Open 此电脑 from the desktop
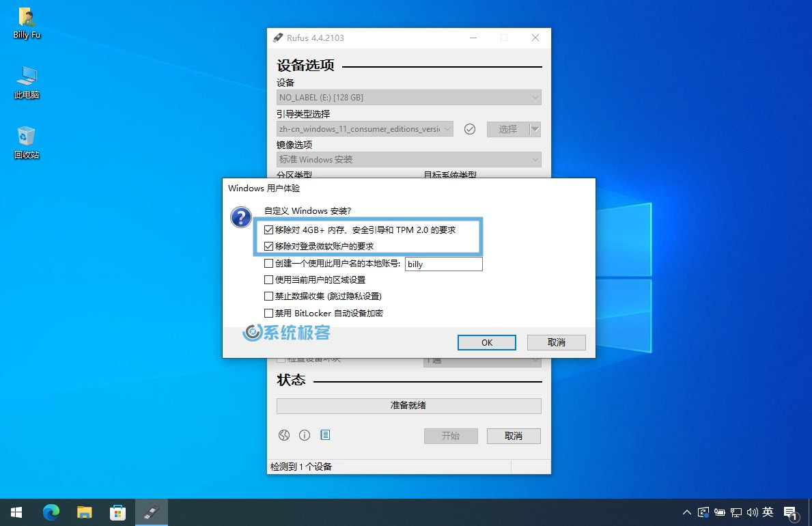Viewport: 812px width, 526px height. [25, 77]
